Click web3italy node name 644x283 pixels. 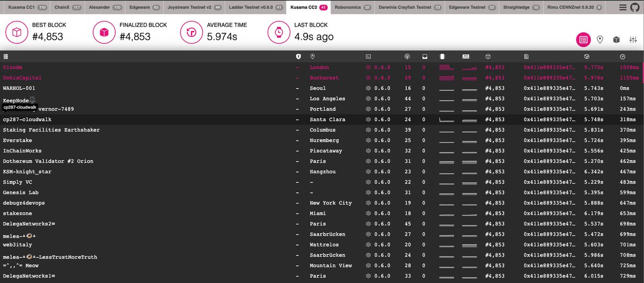(x=17, y=245)
